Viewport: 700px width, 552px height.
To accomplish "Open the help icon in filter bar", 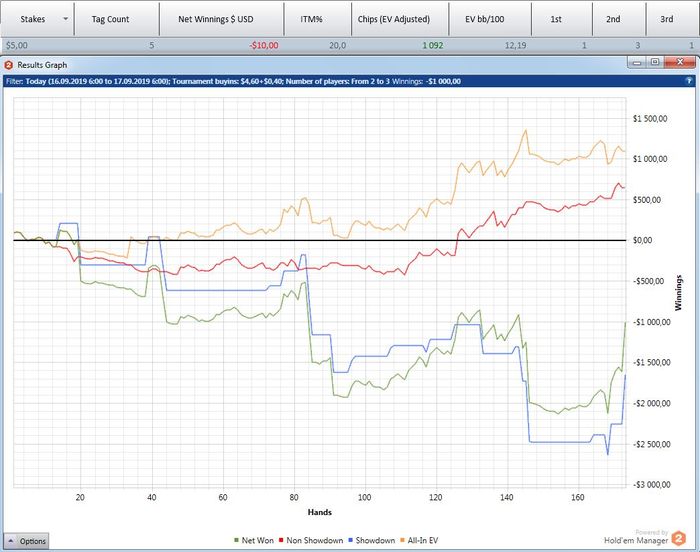I will click(689, 81).
